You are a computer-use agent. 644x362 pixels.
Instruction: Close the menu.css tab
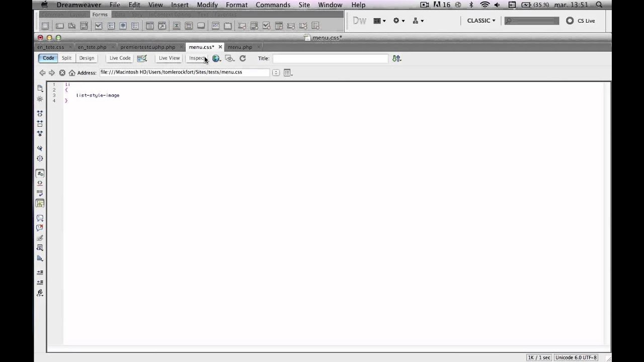220,47
